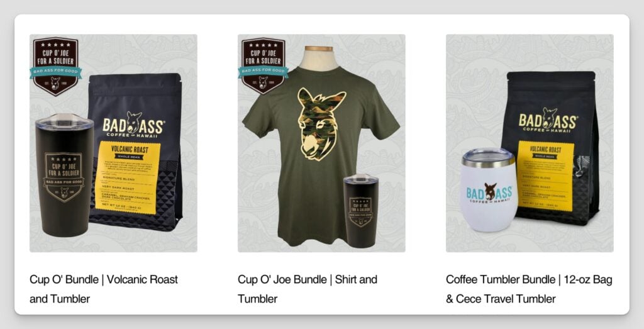Select the white Cece travel tumbler image
Screen dimensions: 644x329
pos(489,190)
